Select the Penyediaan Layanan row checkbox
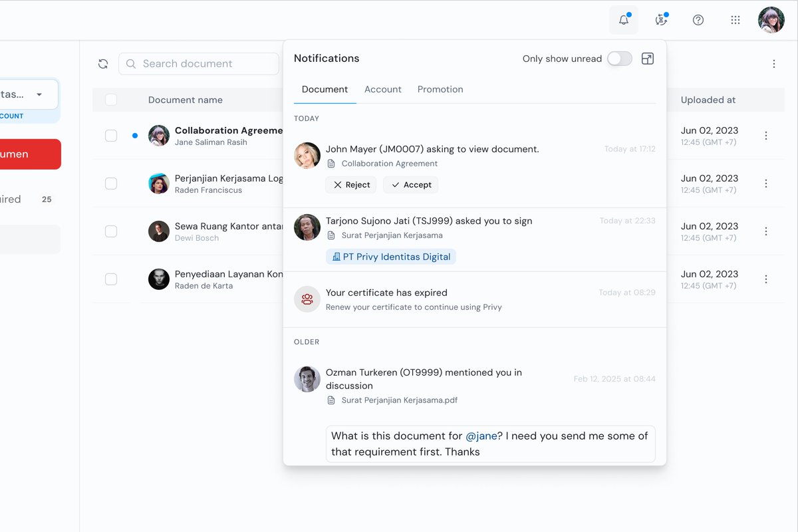Screen dimensions: 798x532 click(111, 279)
